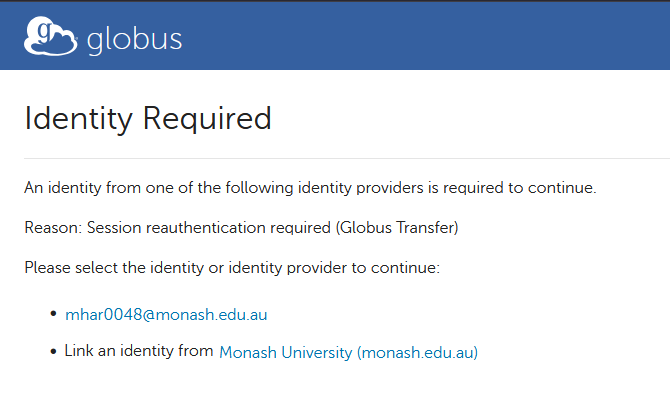Viewport: 670px width, 403px height.
Task: Click the 'Please select the identity' prompt text
Action: (x=232, y=268)
